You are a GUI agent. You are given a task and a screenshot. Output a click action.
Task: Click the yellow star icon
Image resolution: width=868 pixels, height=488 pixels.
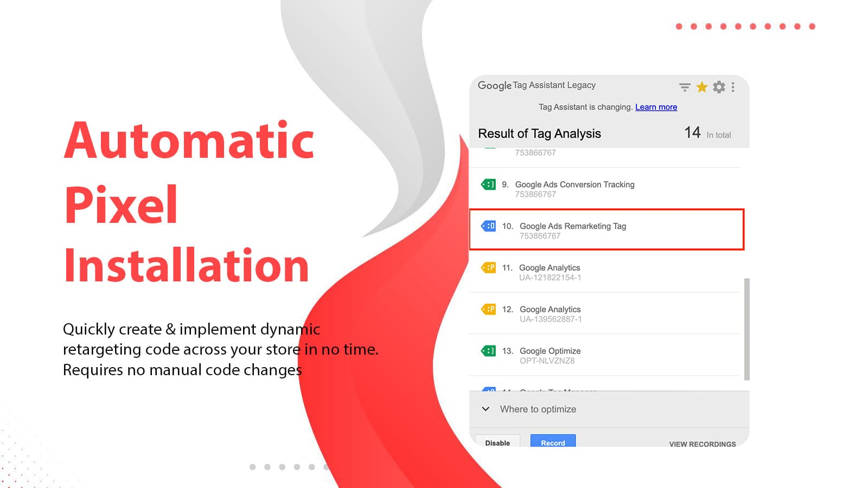(702, 87)
